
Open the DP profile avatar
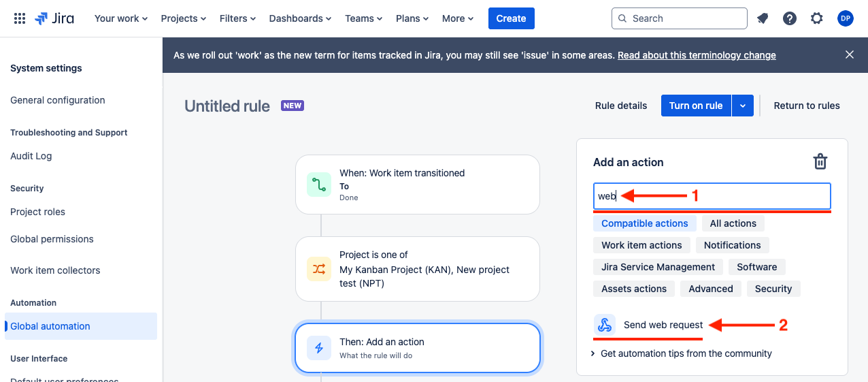tap(846, 18)
